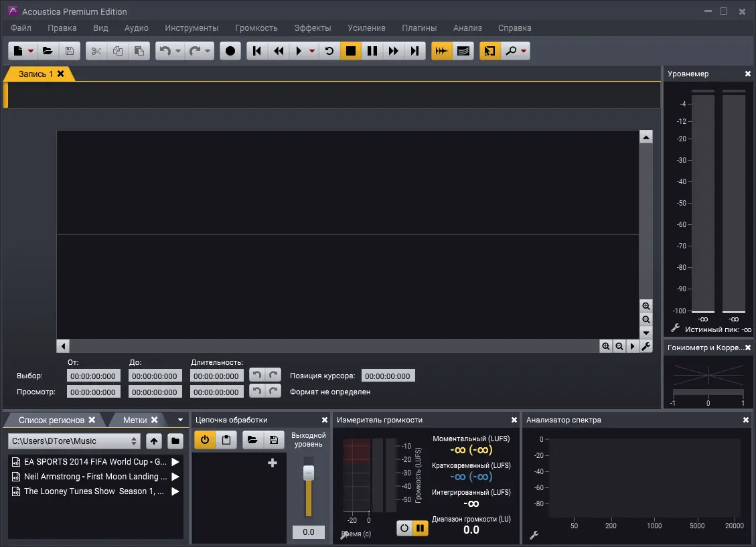This screenshot has height=547, width=756.
Task: Open the Play options dropdown arrow
Action: [312, 51]
